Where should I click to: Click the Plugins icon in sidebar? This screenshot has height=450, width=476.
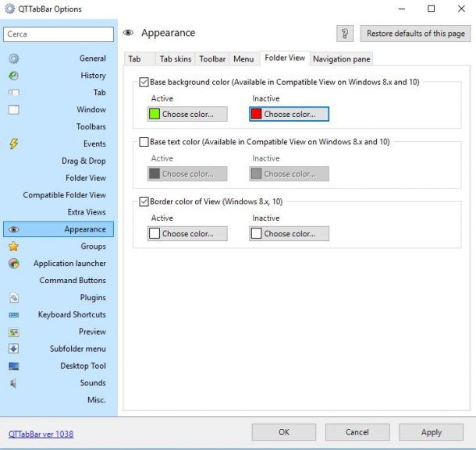click(x=14, y=298)
